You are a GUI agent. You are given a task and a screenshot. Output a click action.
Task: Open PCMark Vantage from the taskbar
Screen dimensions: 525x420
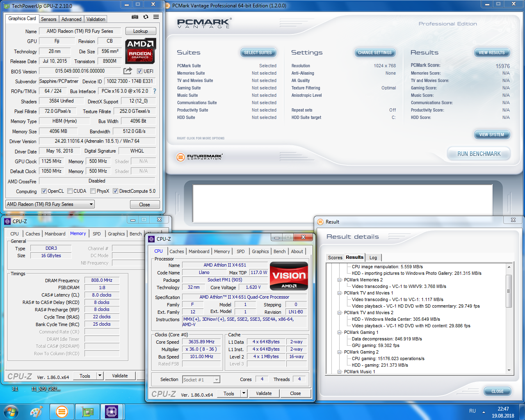coord(62,411)
